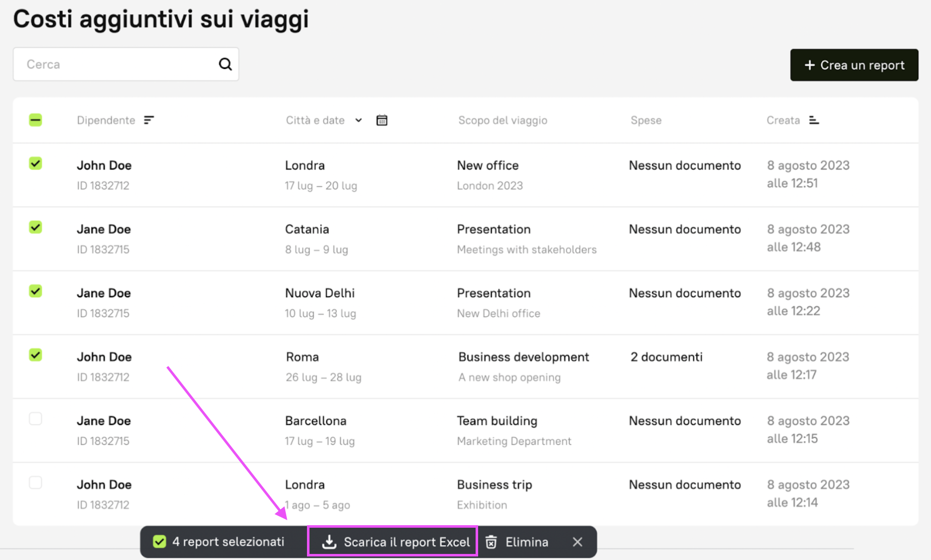
Task: Open the 2 documenti entry for Roma
Action: (x=666, y=357)
